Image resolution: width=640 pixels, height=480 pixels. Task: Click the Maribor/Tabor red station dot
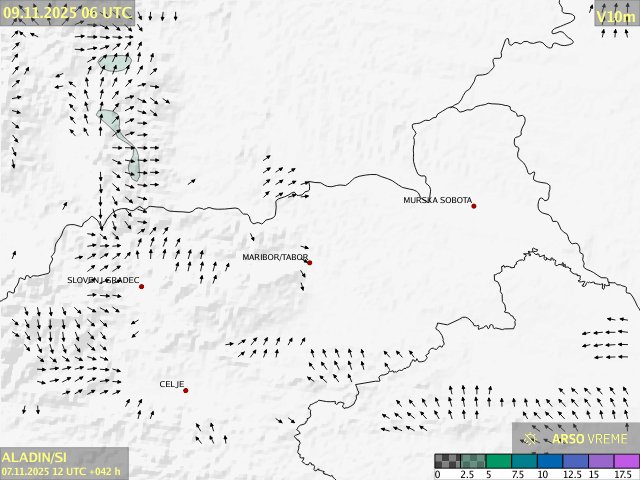tap(309, 263)
